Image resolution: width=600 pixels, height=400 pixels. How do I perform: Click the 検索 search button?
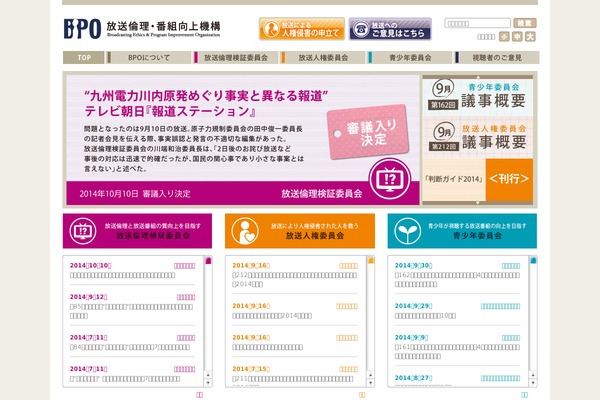coord(525,23)
